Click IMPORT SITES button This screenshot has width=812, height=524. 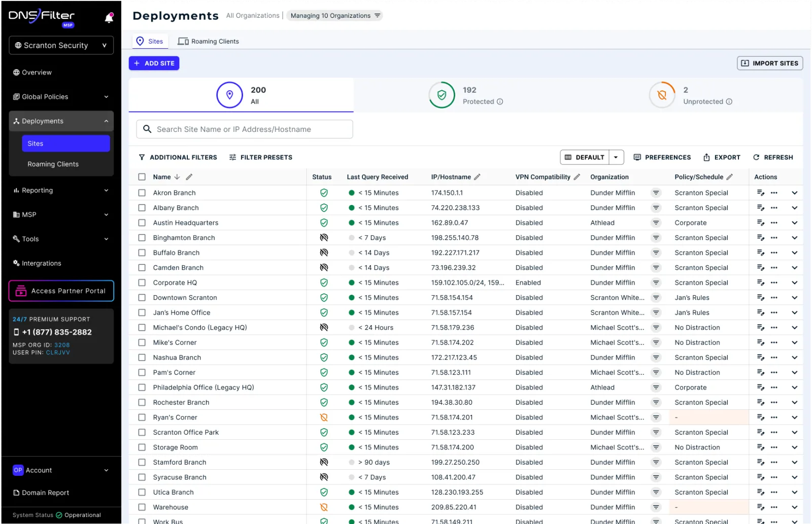click(x=770, y=63)
